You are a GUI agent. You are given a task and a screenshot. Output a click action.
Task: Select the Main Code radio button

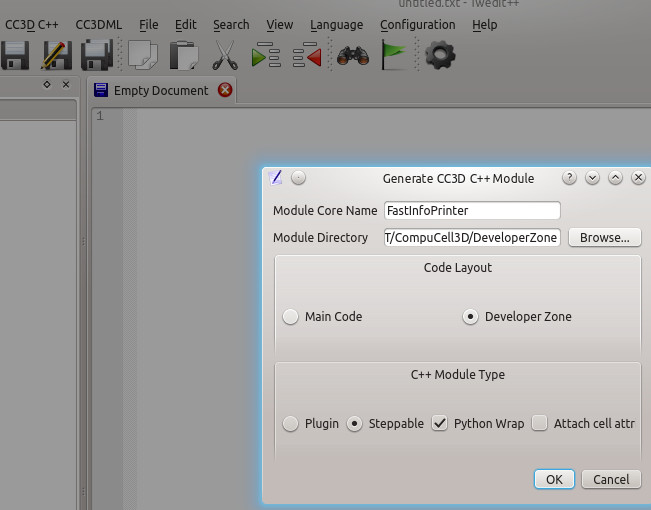click(x=291, y=317)
